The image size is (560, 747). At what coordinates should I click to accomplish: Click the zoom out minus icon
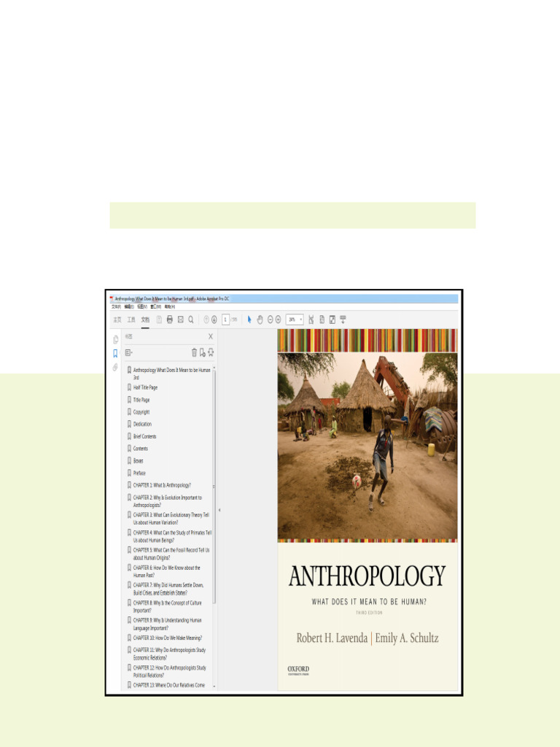point(270,320)
